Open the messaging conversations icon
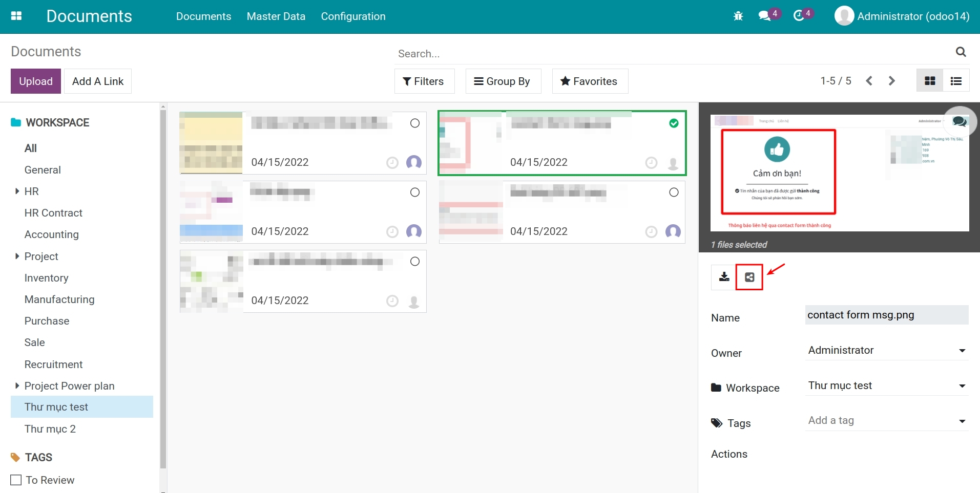The height and width of the screenshot is (493, 980). [764, 15]
